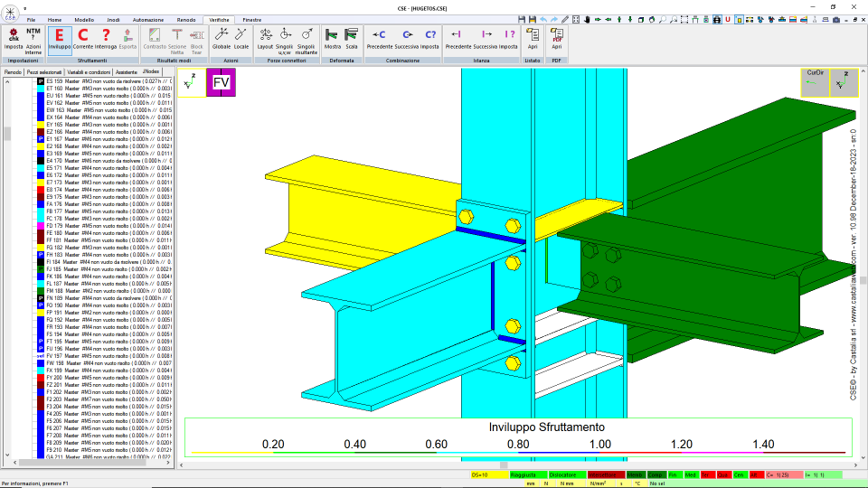Viewport: 868px width, 488px height.
Task: Select the Pezzi selezionati panel tab
Action: coord(44,72)
